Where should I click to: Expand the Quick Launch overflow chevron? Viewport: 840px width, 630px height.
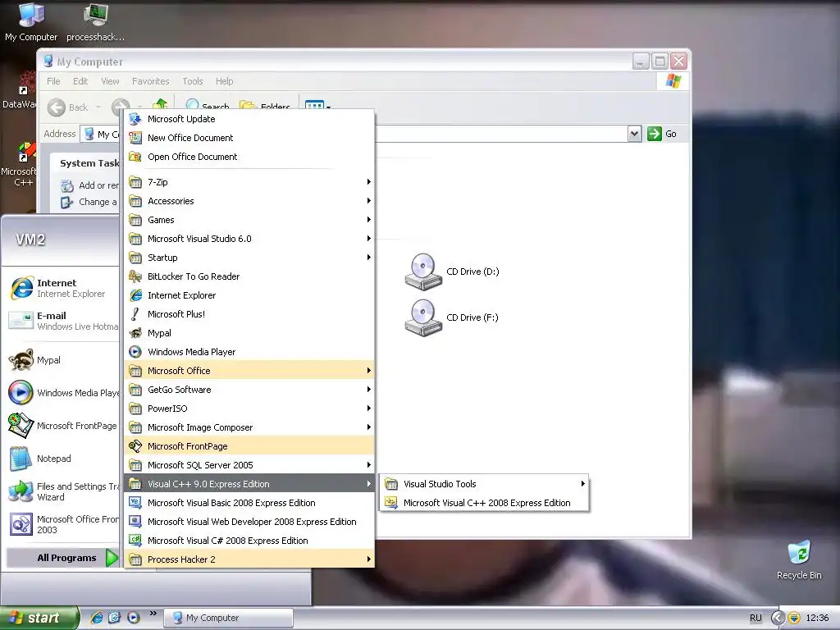[153, 614]
